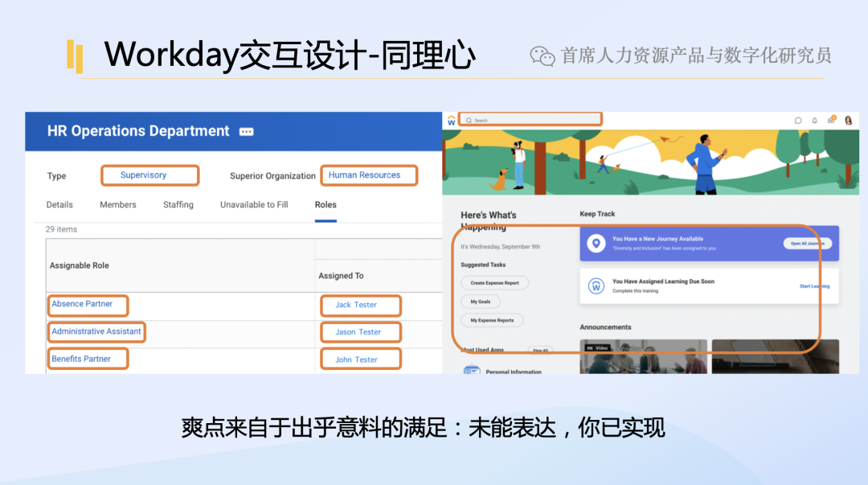Switch to the Staffing tab
Image resolution: width=868 pixels, height=485 pixels.
click(178, 204)
